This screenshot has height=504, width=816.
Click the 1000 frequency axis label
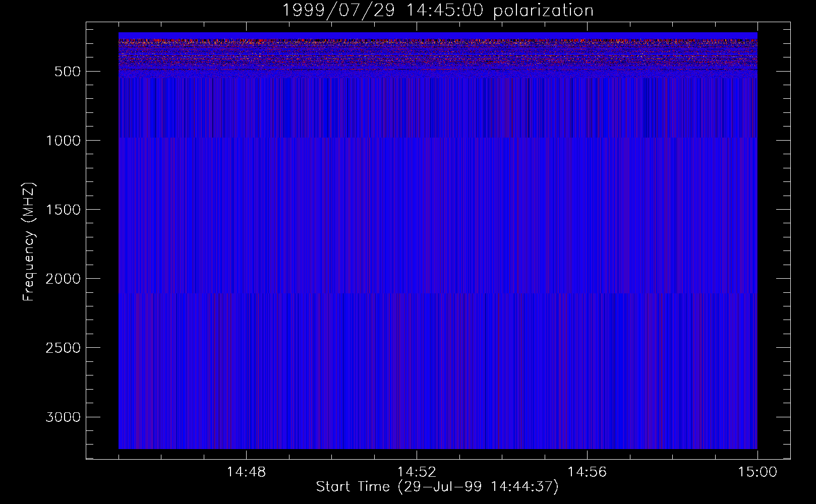[63, 141]
